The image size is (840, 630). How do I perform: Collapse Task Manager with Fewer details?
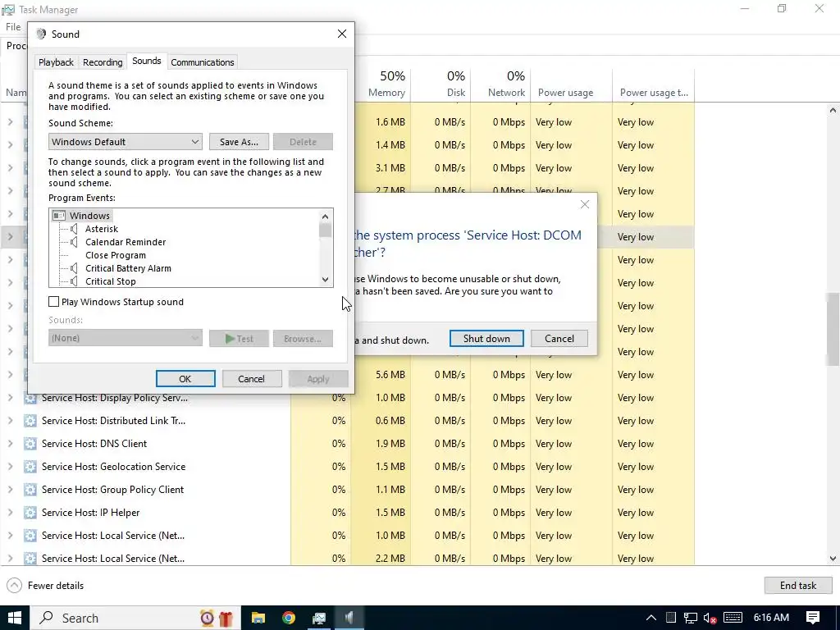pos(46,586)
